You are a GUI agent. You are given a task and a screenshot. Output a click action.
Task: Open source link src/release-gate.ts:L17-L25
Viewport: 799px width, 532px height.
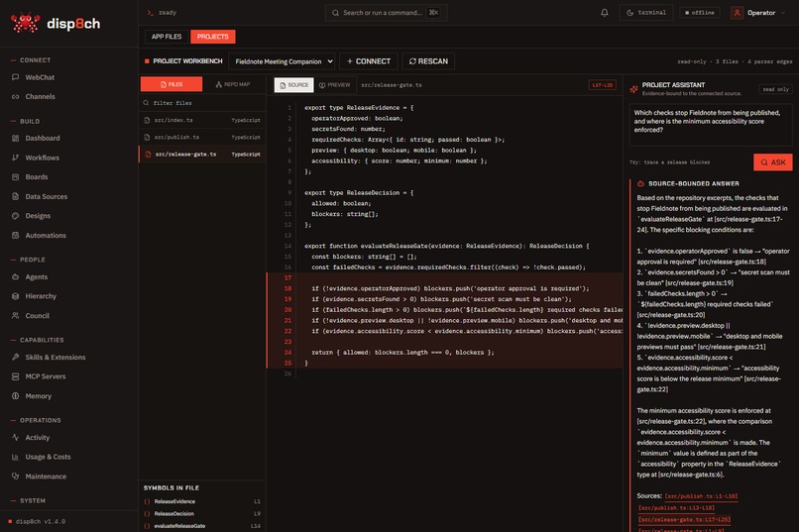tap(684, 520)
